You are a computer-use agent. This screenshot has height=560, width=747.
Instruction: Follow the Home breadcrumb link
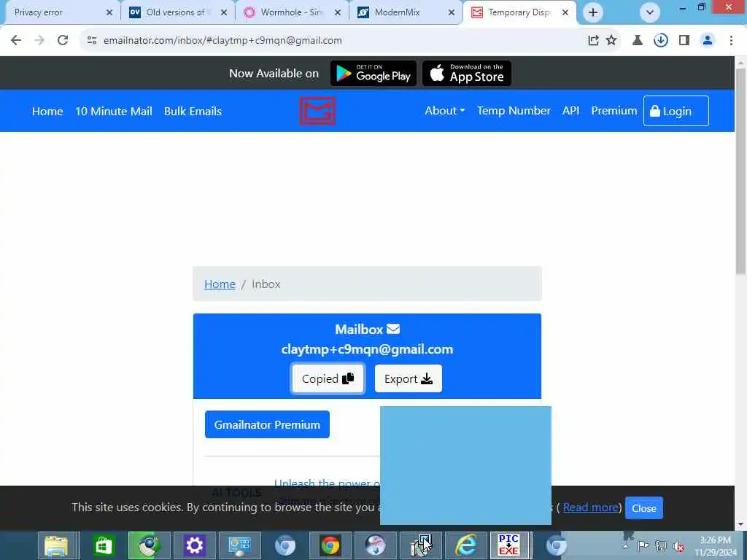(220, 284)
